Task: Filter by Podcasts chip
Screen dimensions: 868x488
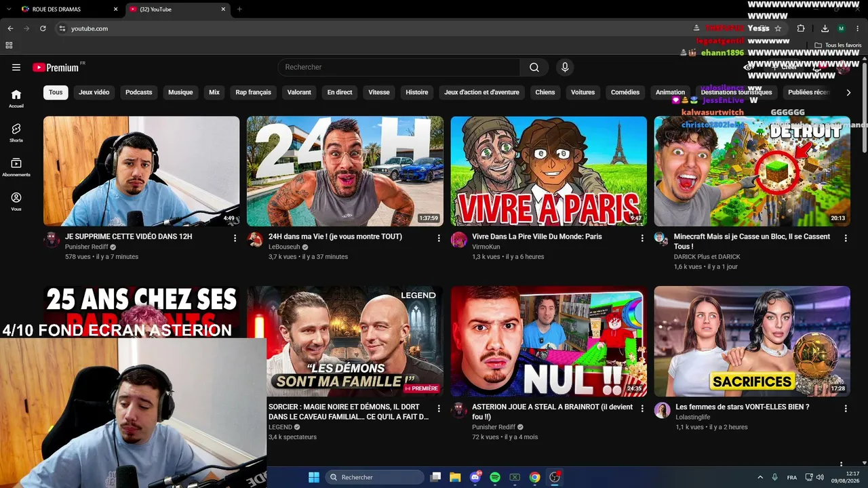Action: (x=139, y=92)
